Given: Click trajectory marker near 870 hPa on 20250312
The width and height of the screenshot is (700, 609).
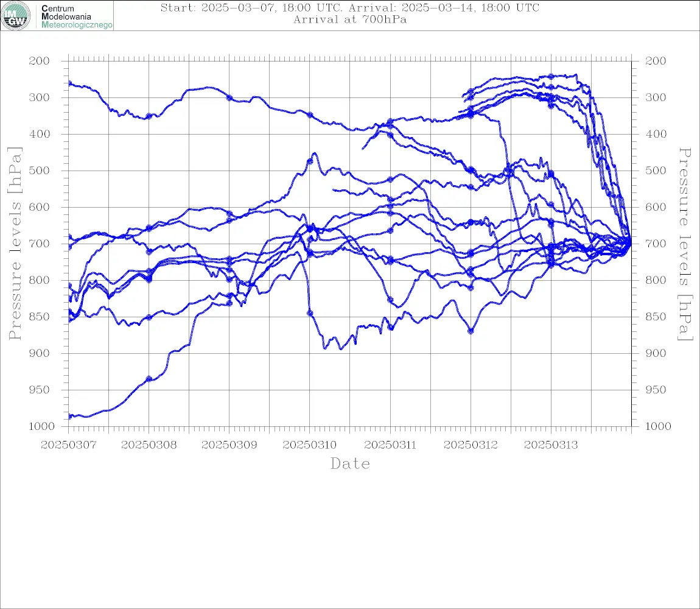Looking at the screenshot, I should pyautogui.click(x=471, y=331).
